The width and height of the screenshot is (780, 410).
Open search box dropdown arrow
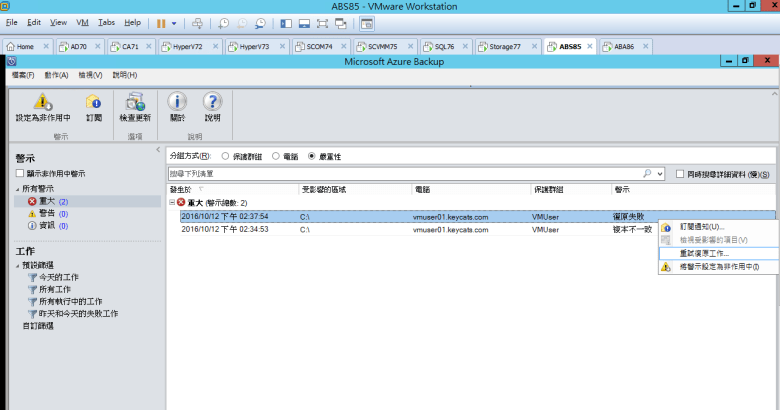659,174
